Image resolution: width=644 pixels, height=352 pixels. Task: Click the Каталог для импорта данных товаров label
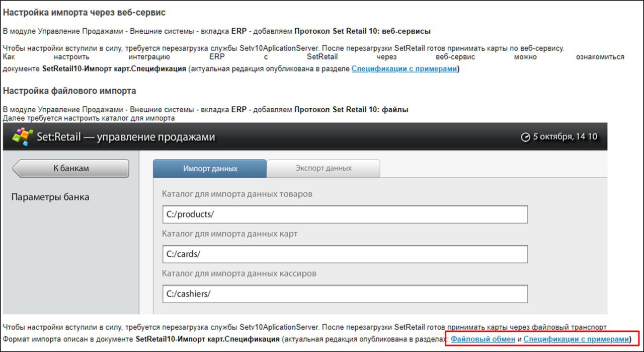pyautogui.click(x=237, y=194)
